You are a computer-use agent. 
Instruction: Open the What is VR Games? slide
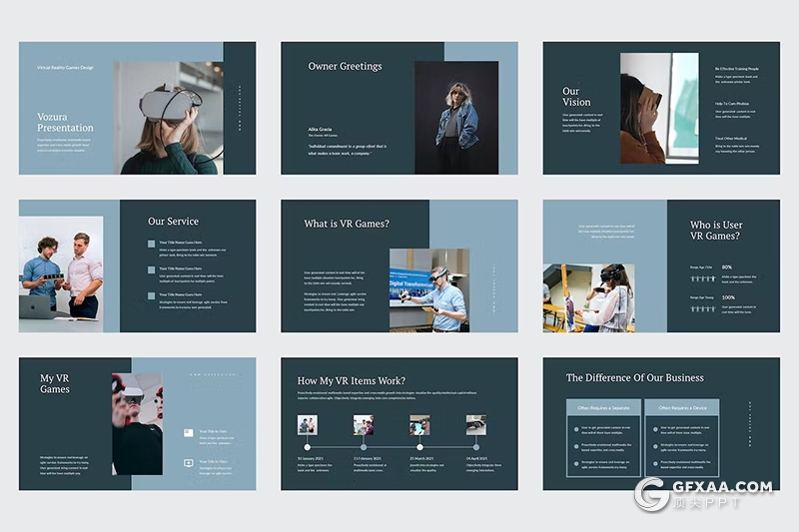click(399, 266)
